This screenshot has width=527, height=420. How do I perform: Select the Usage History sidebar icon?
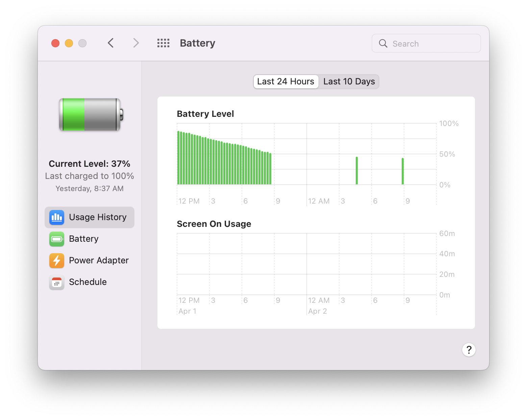56,217
